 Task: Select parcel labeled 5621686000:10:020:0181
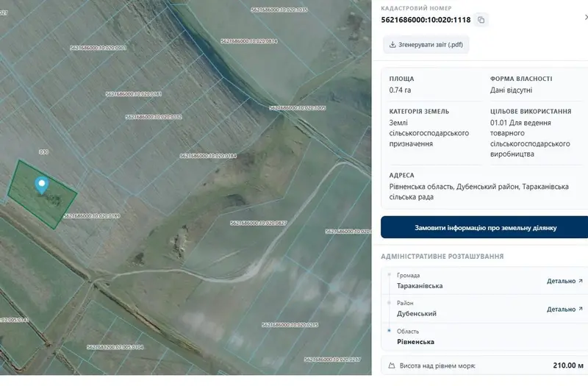point(134,94)
